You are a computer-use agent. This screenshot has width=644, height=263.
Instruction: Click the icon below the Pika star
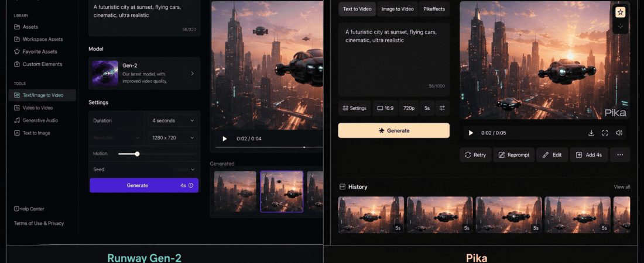[620, 26]
